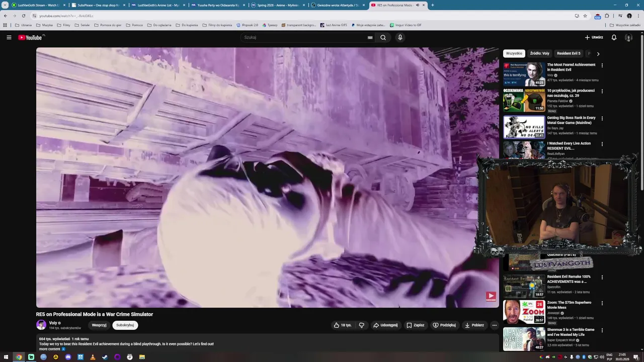Go back in browser history

pos(6,16)
